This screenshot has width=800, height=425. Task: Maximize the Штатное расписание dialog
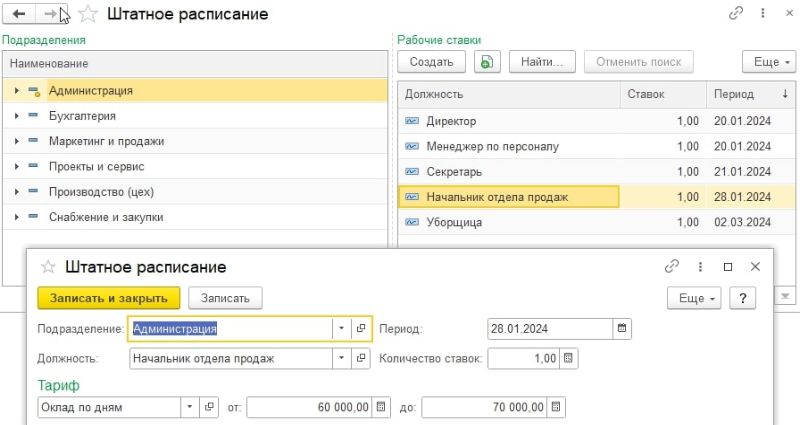(728, 267)
